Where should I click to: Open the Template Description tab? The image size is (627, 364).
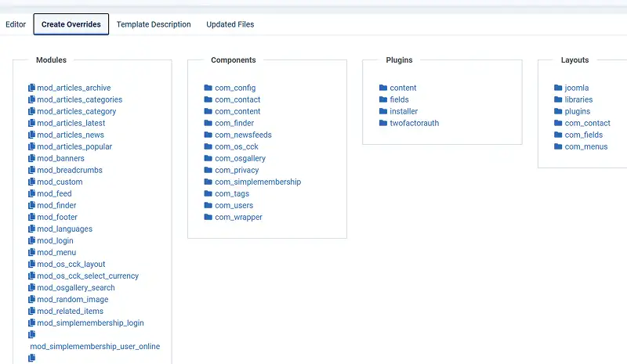pyautogui.click(x=154, y=24)
